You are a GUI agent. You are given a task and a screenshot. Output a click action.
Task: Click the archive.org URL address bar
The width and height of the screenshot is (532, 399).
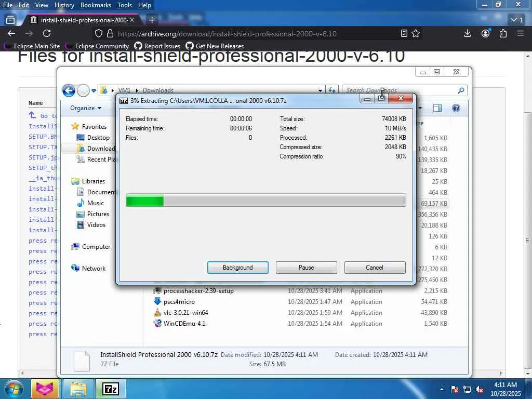tap(258, 34)
